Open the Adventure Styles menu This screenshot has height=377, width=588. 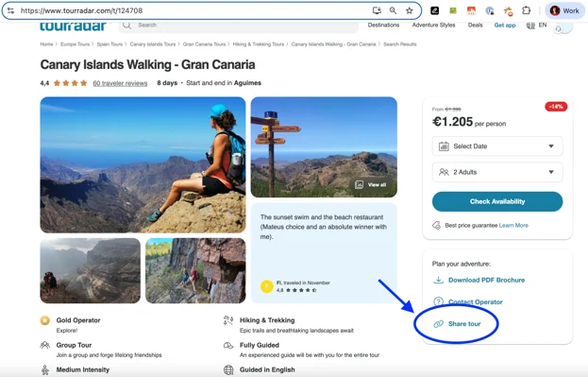[x=433, y=26]
